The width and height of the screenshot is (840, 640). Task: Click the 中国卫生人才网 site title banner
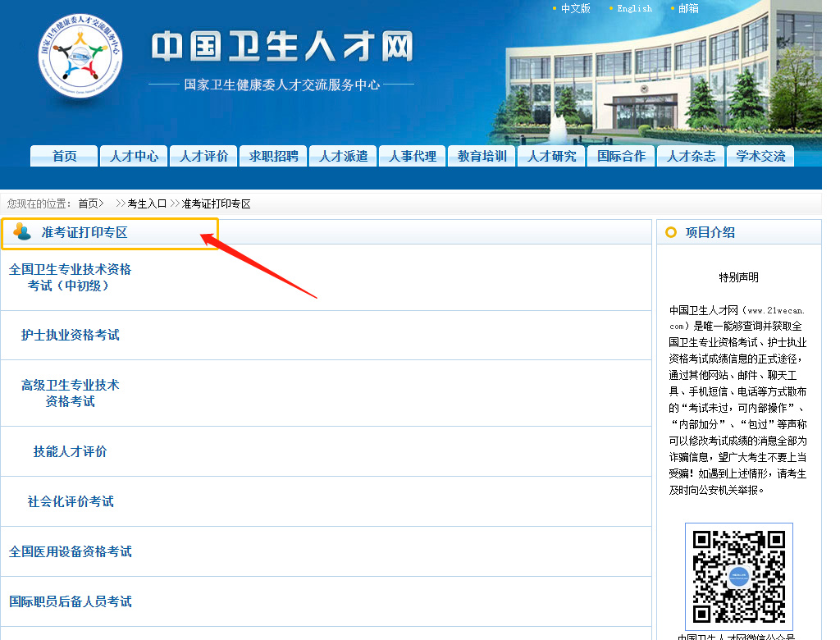(x=282, y=46)
